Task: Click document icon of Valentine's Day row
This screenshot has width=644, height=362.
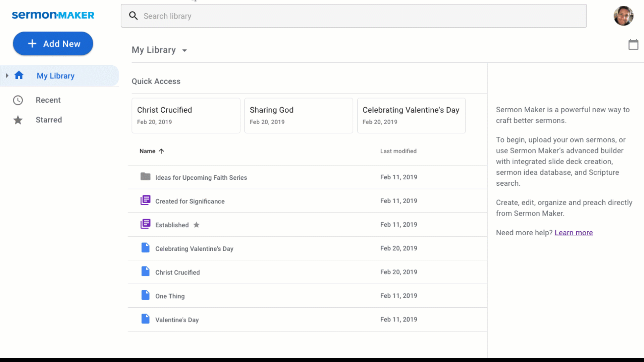Action: (x=145, y=319)
